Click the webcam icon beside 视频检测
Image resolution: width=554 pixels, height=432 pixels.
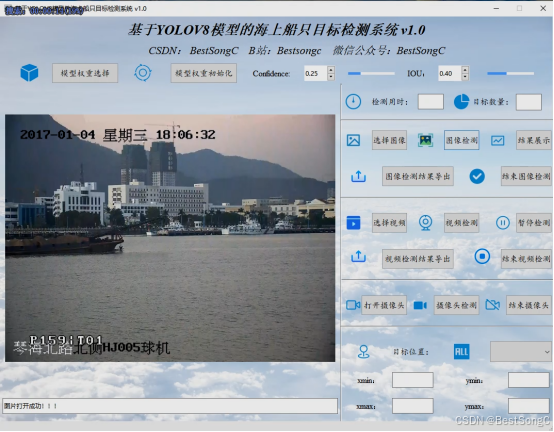click(425, 223)
